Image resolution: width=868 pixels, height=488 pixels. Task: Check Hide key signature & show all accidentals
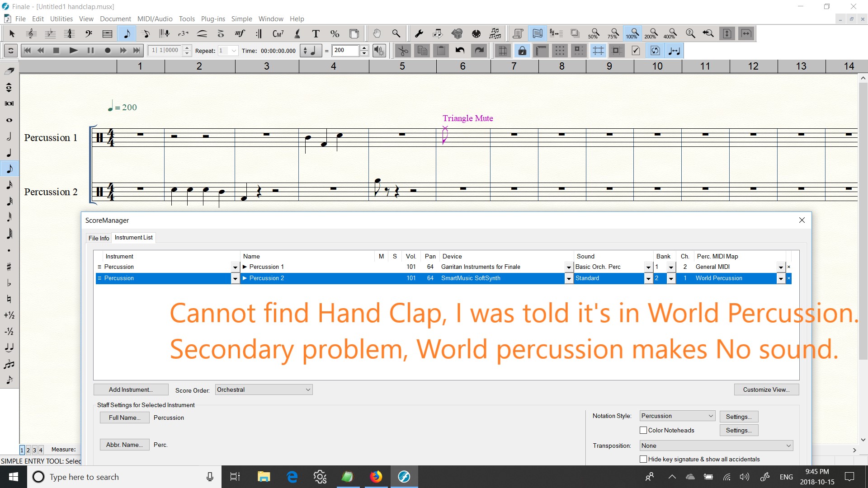[x=643, y=459]
